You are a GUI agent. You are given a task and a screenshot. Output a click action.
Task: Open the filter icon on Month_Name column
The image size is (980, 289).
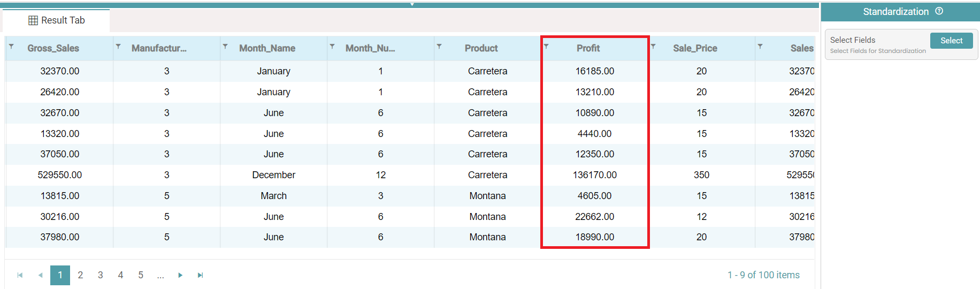point(225,47)
